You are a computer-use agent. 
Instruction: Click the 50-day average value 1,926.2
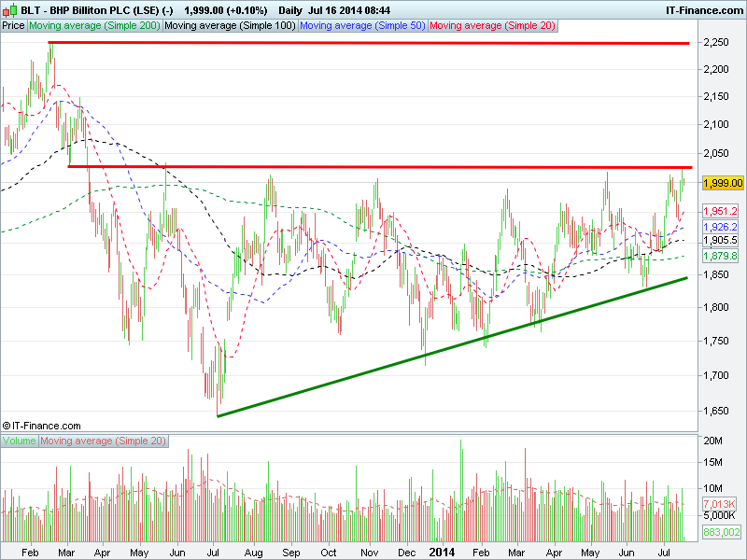720,227
